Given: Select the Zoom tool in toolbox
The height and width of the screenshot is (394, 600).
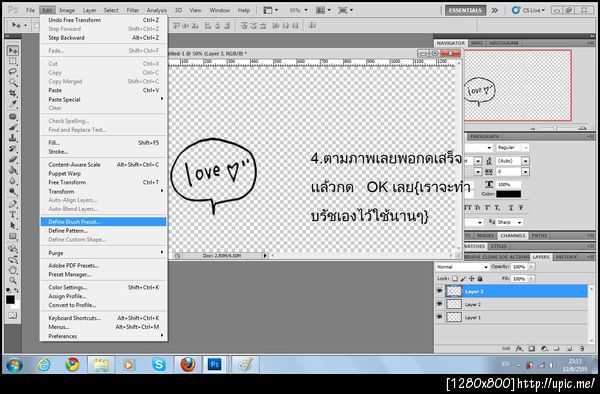Looking at the screenshot, I should (13, 280).
